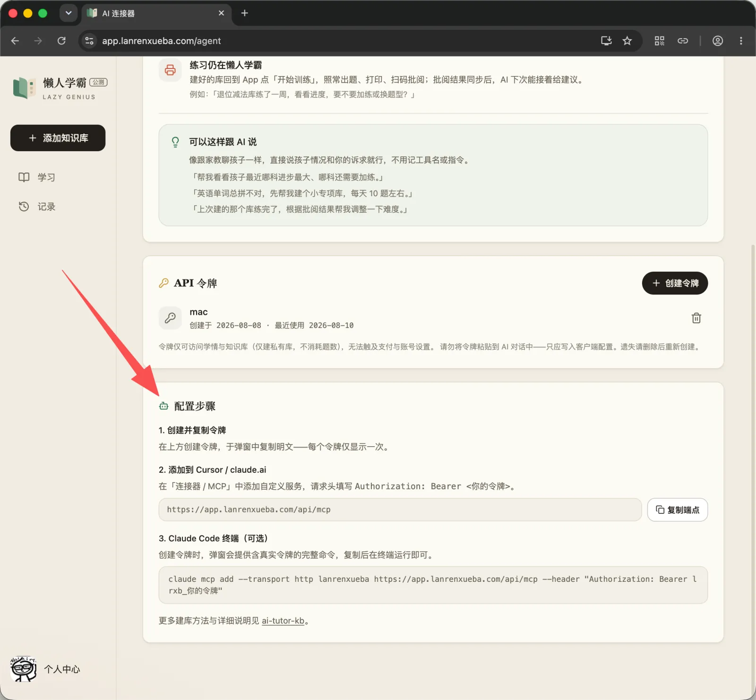The image size is (756, 700).
Task: Open the browser three-dot menu
Action: pos(741,41)
